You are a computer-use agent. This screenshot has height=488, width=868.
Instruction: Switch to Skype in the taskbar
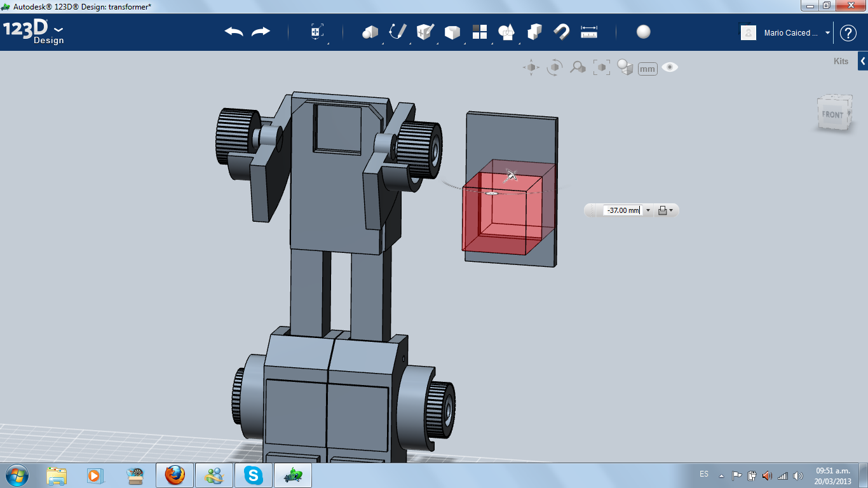point(254,475)
